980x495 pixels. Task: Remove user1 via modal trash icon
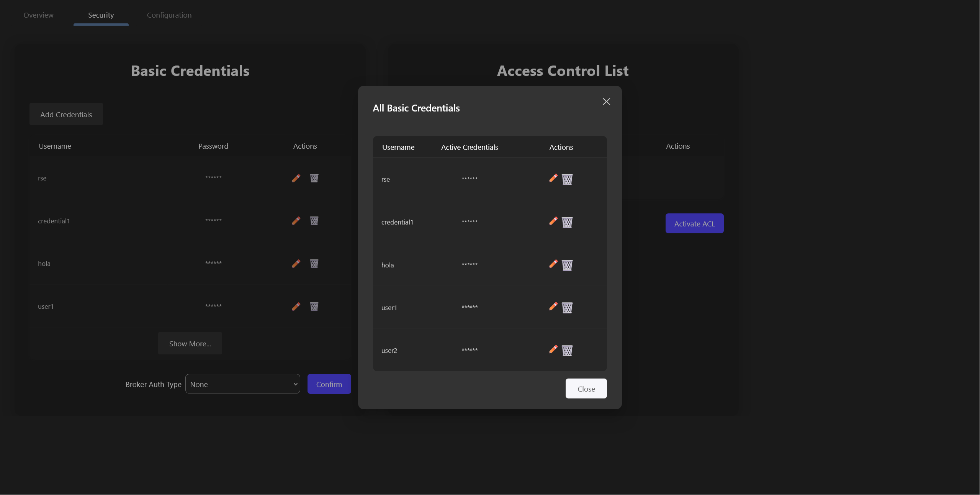pyautogui.click(x=567, y=308)
